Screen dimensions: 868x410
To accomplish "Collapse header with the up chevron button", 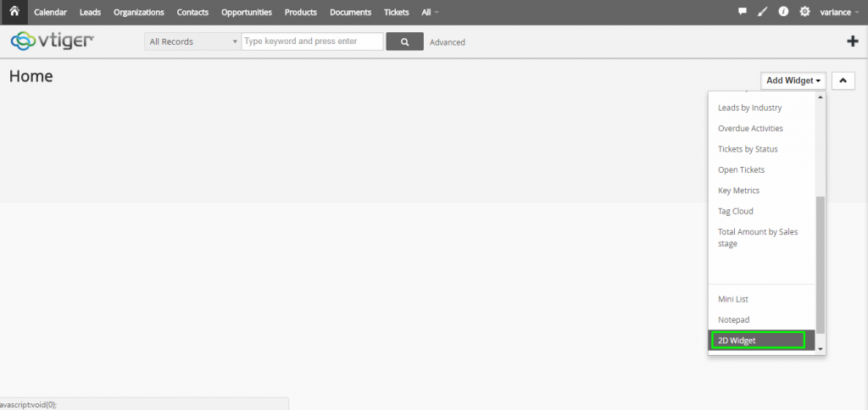I will pos(843,80).
